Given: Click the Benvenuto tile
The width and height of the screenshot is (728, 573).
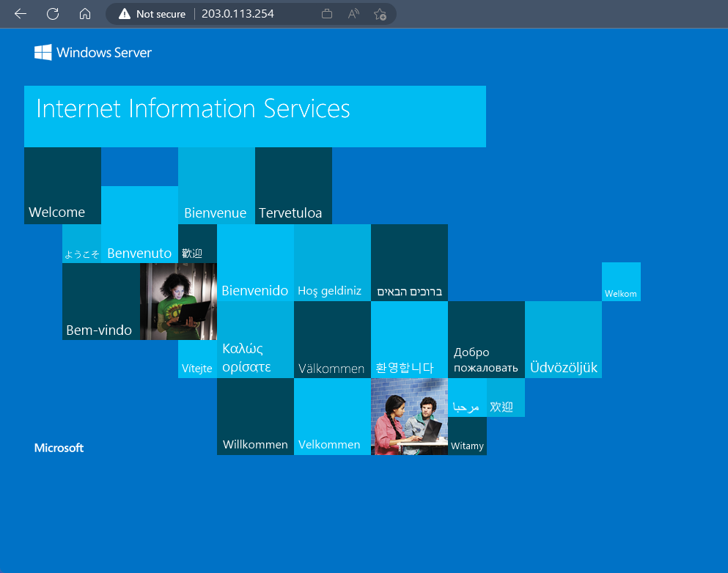Looking at the screenshot, I should [x=139, y=224].
